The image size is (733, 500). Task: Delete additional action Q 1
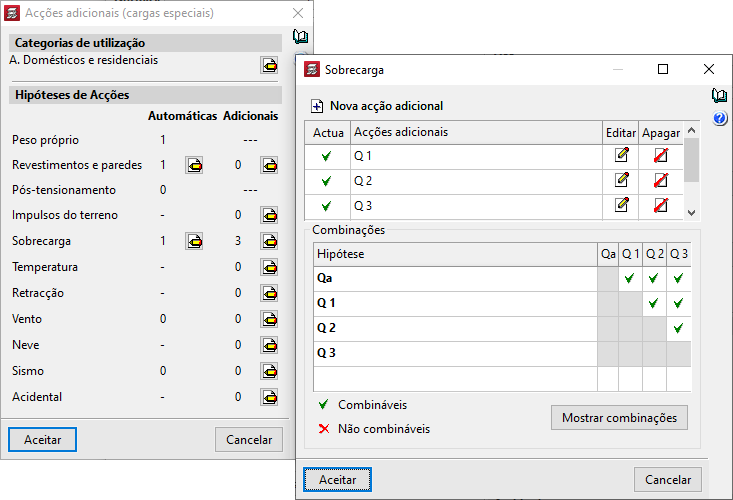[x=660, y=155]
